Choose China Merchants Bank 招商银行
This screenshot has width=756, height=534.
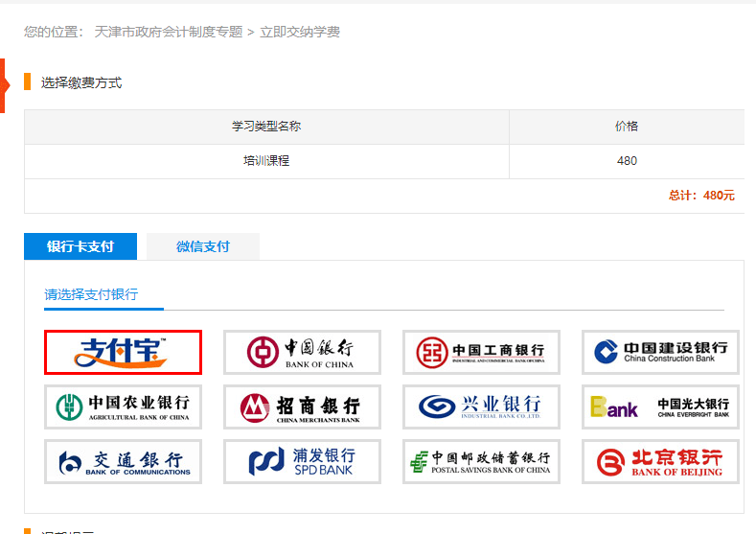[302, 406]
